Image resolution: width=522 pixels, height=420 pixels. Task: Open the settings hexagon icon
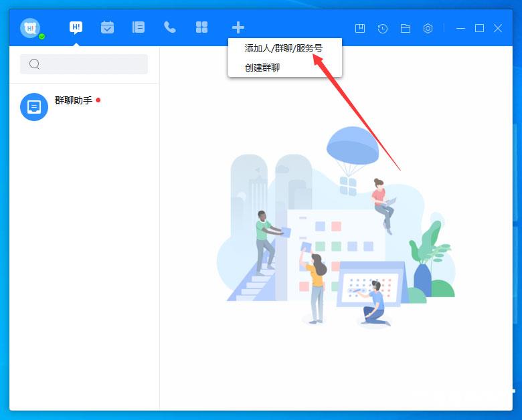tap(428, 28)
